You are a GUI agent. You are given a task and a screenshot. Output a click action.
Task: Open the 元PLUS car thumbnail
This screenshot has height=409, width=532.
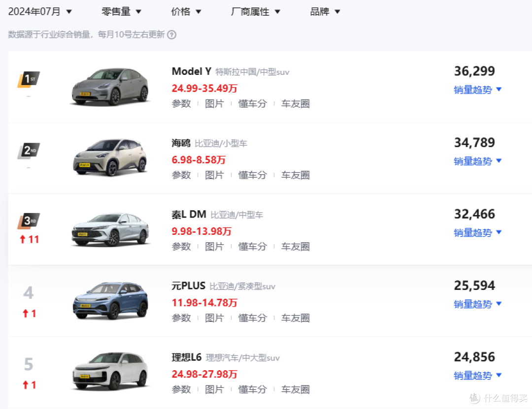pyautogui.click(x=110, y=301)
